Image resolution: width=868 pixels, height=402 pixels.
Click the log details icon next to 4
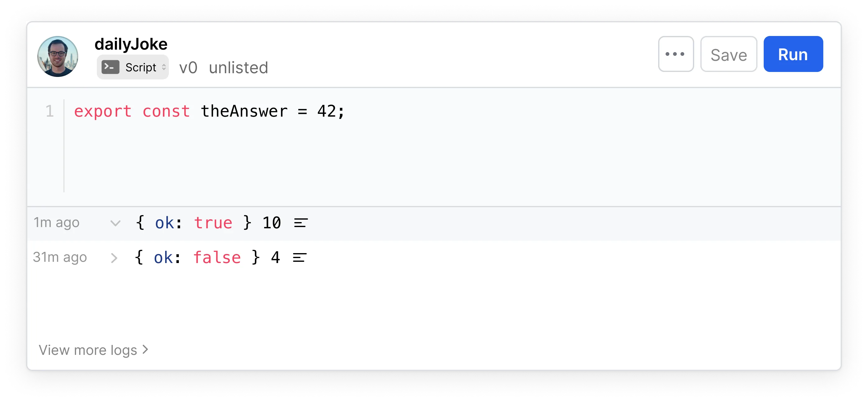300,257
